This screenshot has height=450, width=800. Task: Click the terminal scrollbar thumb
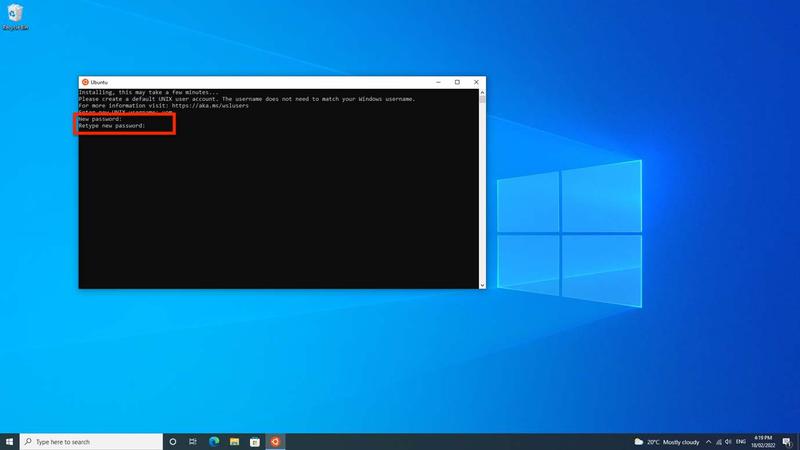pyautogui.click(x=482, y=99)
